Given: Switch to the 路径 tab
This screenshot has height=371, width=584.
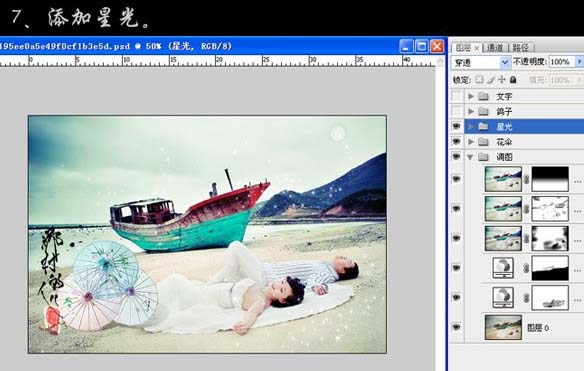Looking at the screenshot, I should click(521, 48).
